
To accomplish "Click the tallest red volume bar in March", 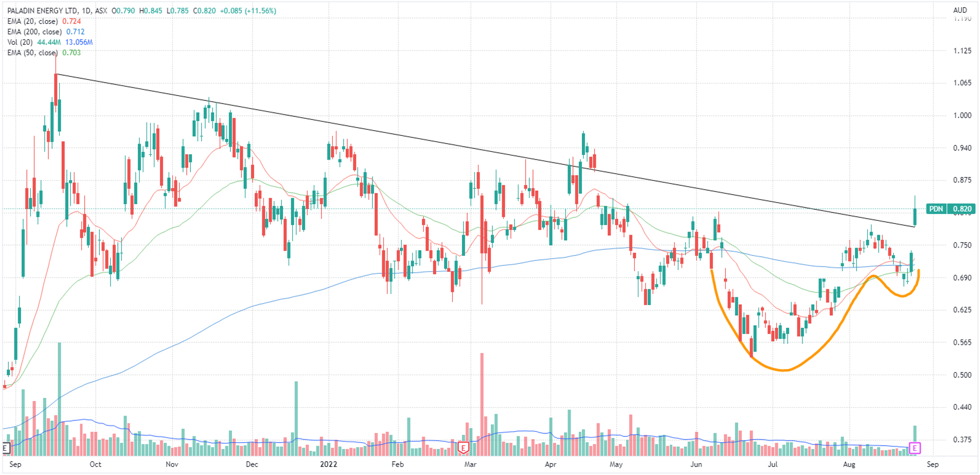I will pos(482,404).
